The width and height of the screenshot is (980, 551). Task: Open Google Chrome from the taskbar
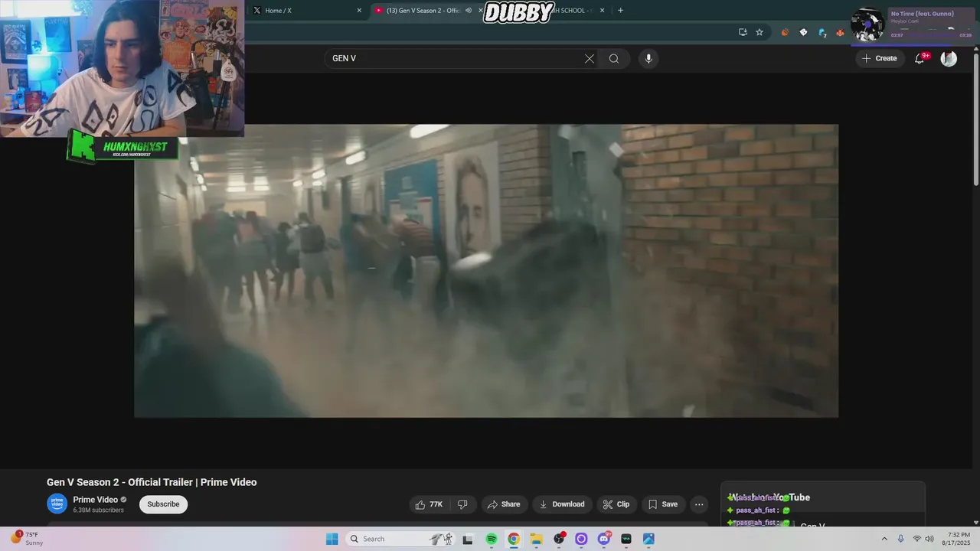click(x=514, y=539)
